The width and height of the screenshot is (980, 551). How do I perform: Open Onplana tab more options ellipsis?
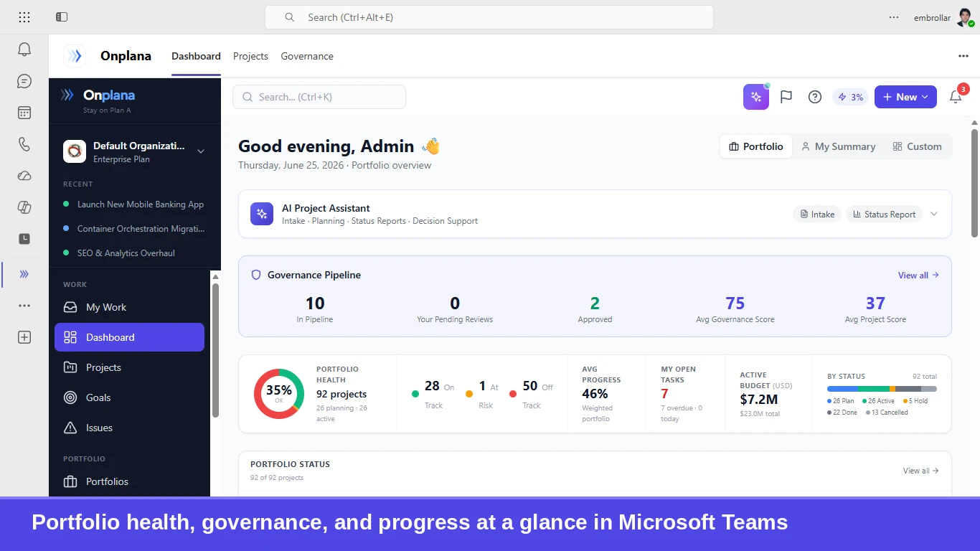[963, 56]
